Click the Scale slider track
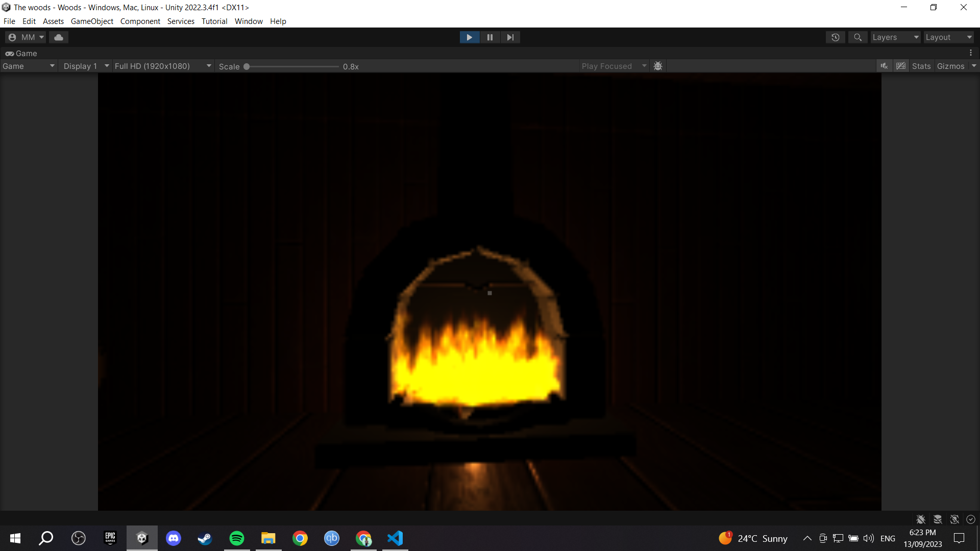The image size is (980, 551). (x=292, y=67)
